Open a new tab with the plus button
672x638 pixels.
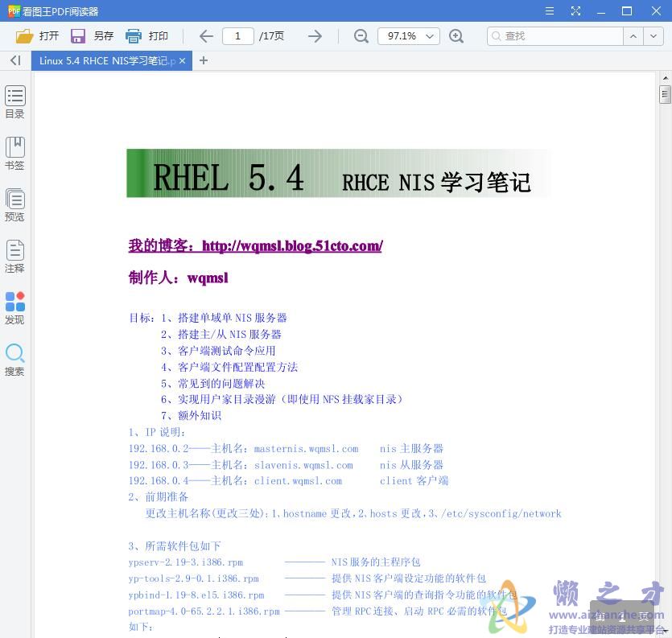[204, 60]
